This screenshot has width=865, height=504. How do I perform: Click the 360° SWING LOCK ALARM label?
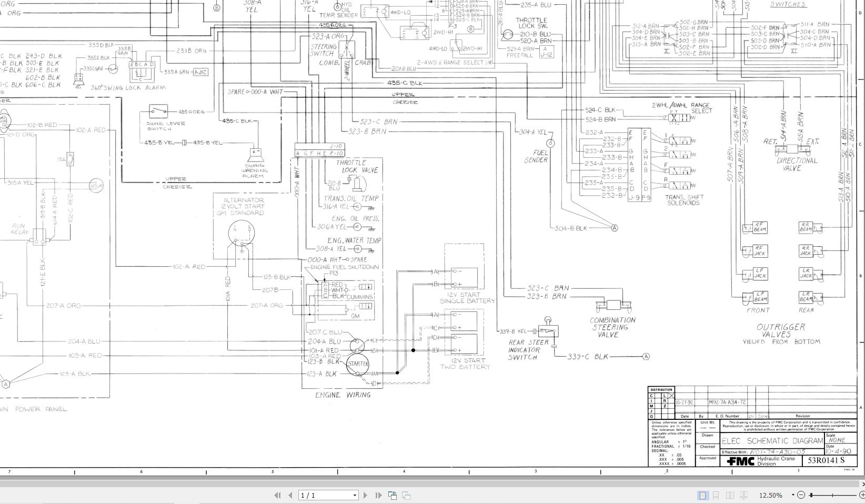tap(128, 87)
